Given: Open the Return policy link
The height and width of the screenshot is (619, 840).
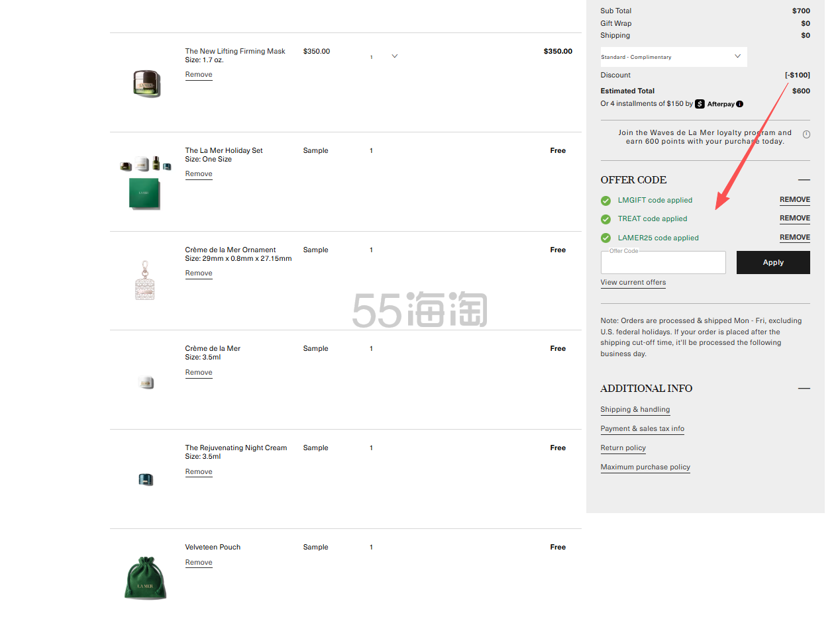Looking at the screenshot, I should pyautogui.click(x=623, y=448).
